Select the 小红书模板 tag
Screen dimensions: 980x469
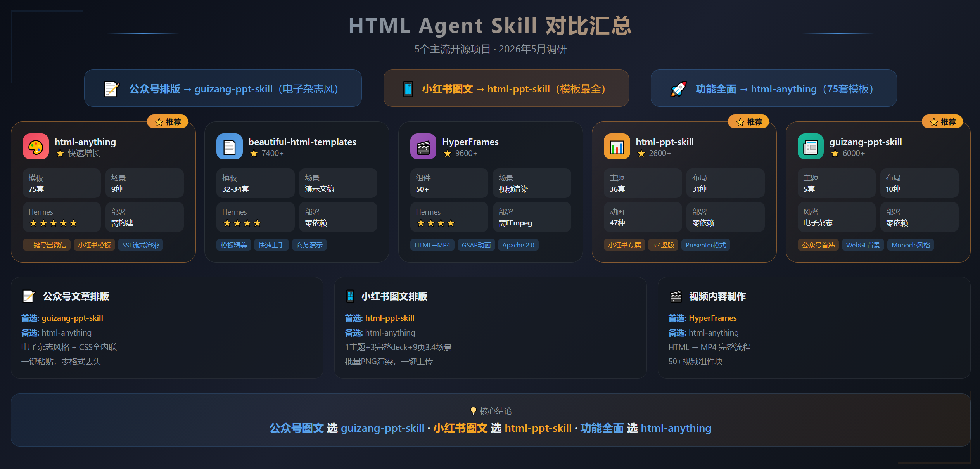[94, 245]
